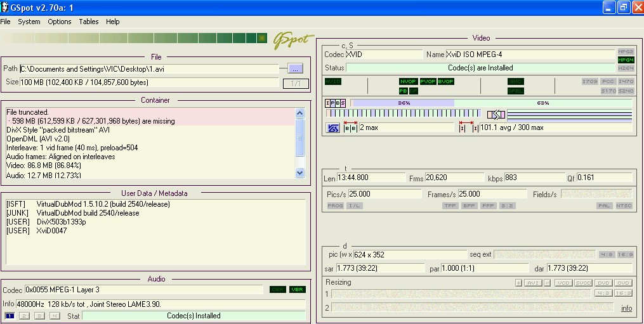Click the FCC indicator
Screen dimensions: 644x324
click(607, 82)
